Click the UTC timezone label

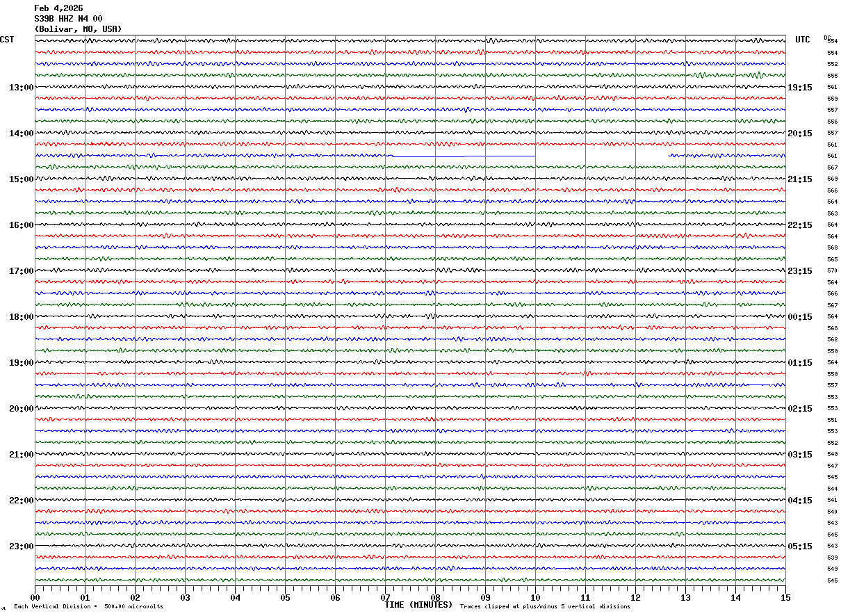click(x=803, y=40)
